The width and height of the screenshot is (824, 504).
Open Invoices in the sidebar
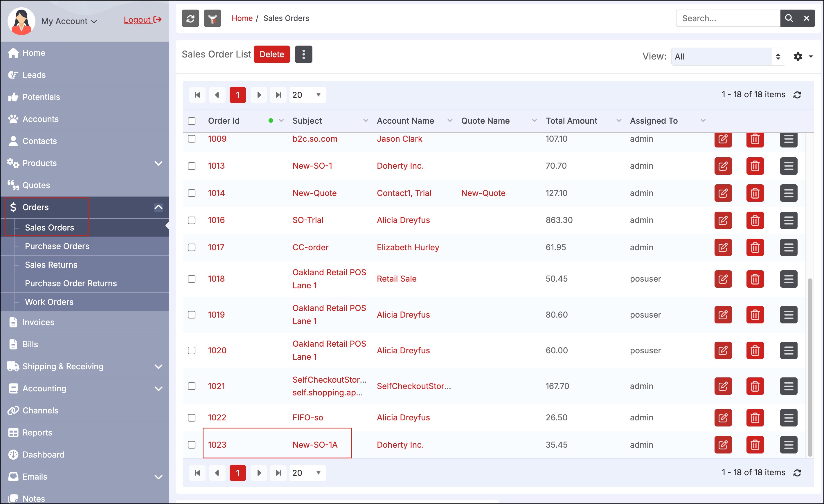point(84,322)
